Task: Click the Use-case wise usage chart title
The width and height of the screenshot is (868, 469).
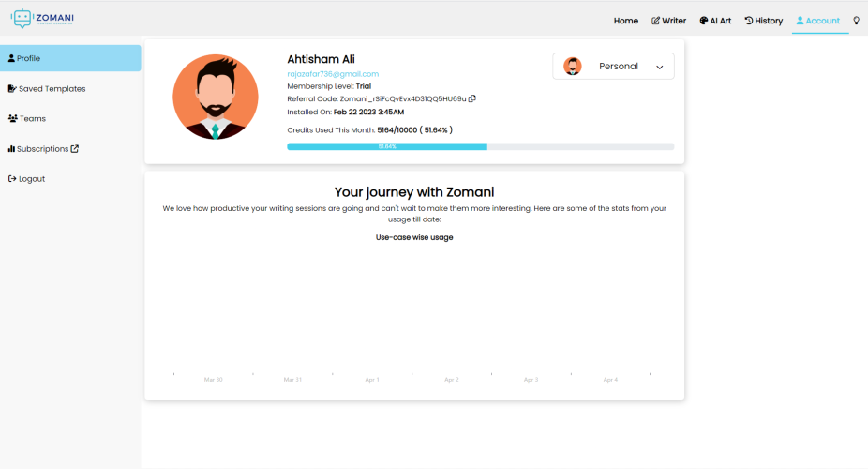Action: tap(414, 237)
